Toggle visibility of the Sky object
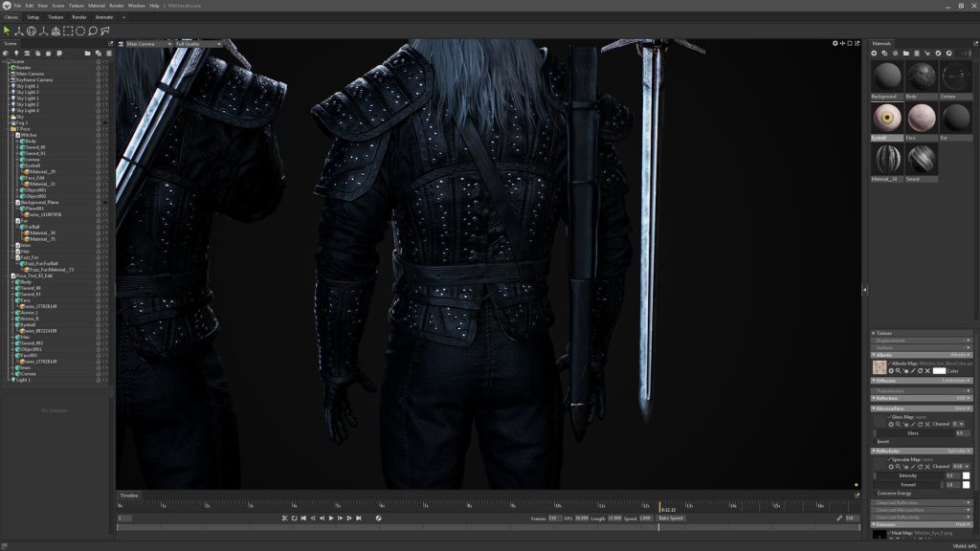Screen dimensions: 980x551 [105, 117]
